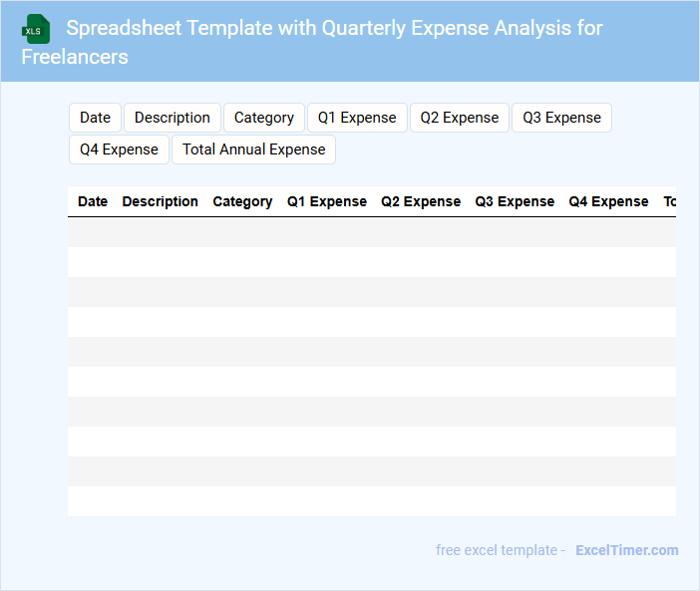Click the Total Annual Expense tag
The image size is (700, 591).
coord(253,149)
